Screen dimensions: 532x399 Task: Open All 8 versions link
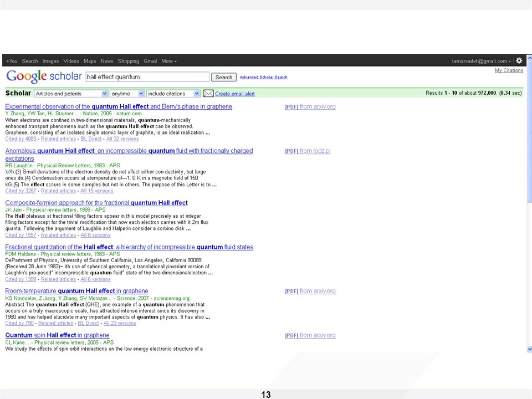point(95,235)
